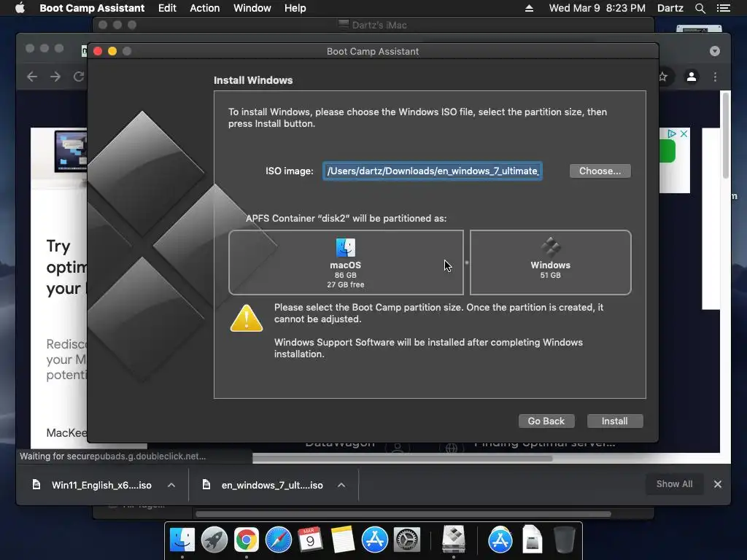Click the Win11 ISO file icon in downloads bar
This screenshot has width=747, height=560.
point(36,485)
